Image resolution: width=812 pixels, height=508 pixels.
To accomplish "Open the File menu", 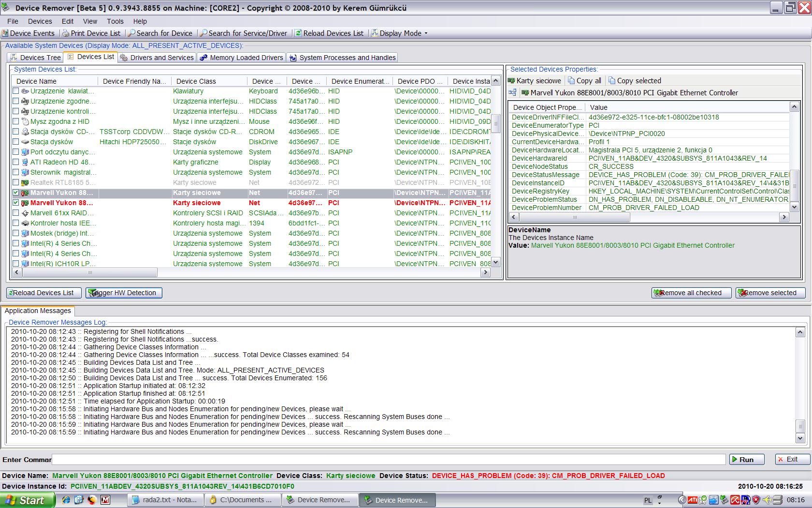I will tap(13, 21).
